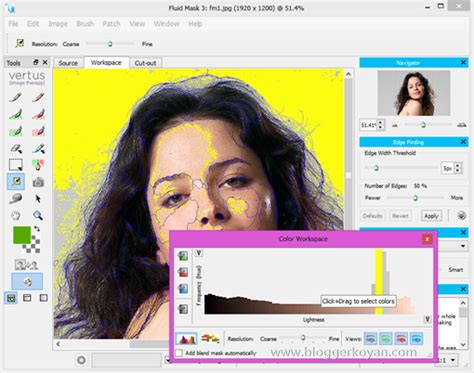Open the Help menu
Image resolution: width=474 pixels, height=373 pixels.
click(x=195, y=24)
